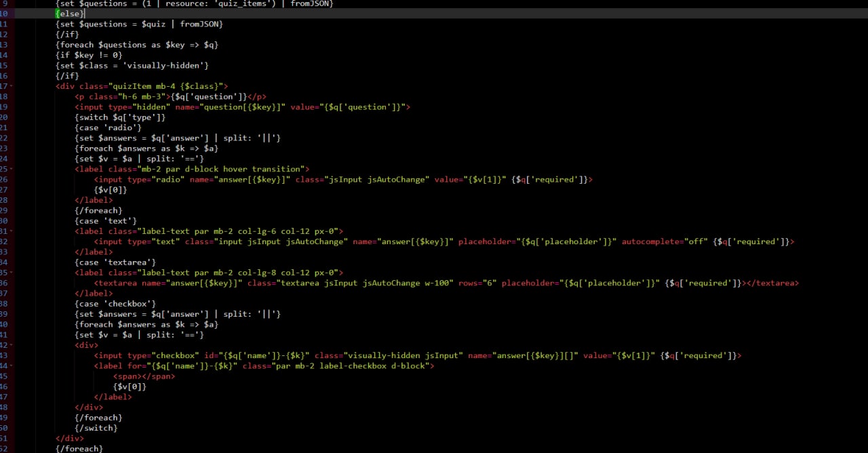
Task: Click the {/if} tag on line 12
Action: [x=67, y=34]
